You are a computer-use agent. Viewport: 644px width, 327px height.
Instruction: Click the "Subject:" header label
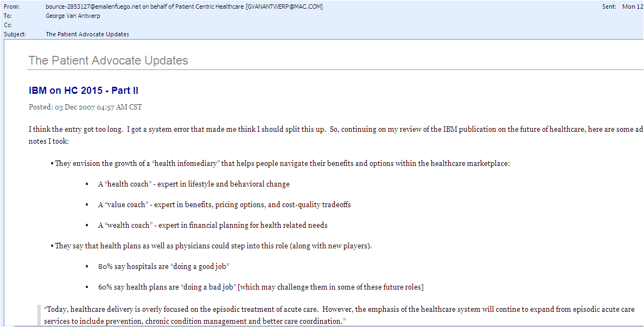(15, 34)
